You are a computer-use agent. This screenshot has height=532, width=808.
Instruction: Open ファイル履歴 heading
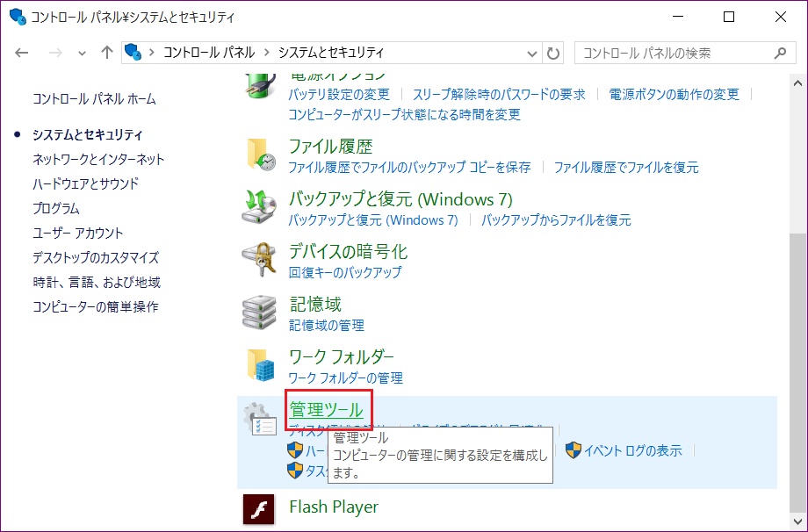(x=330, y=147)
